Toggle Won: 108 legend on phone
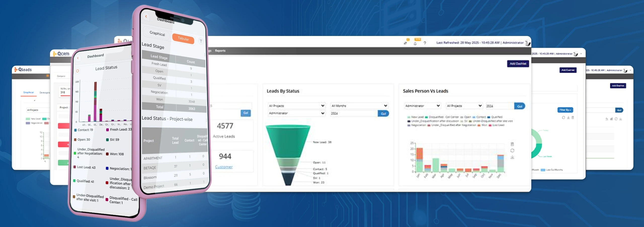 coord(115,154)
